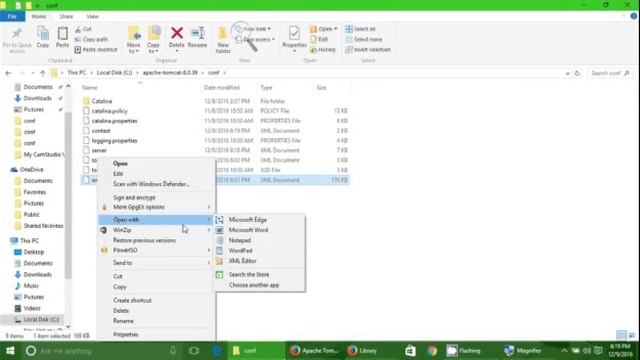Open Windows Store taskbar icon

[410, 351]
